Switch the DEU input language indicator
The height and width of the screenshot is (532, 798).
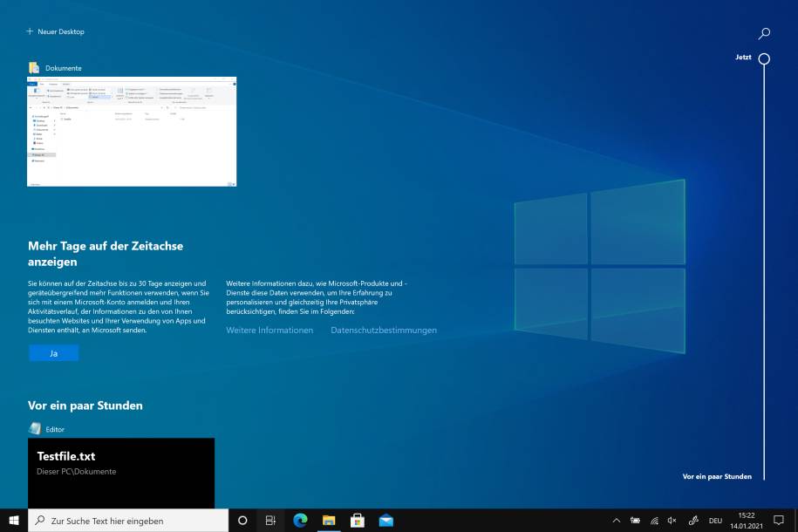[715, 521]
